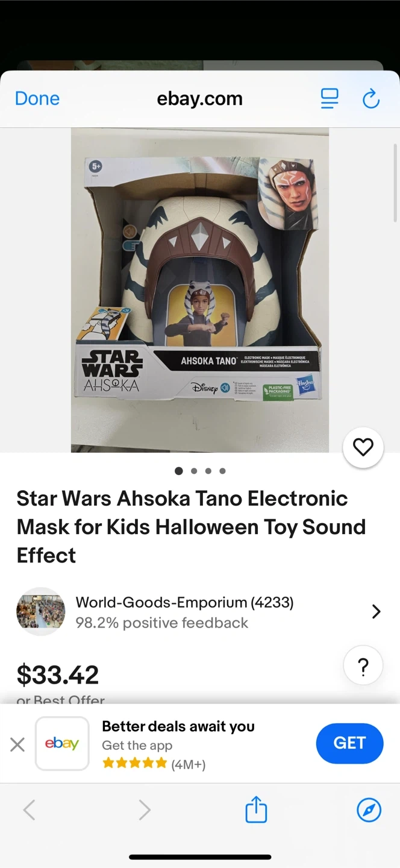This screenshot has height=868, width=400.
Task: Open the World-Goods-Emporium seller link
Action: (184, 602)
